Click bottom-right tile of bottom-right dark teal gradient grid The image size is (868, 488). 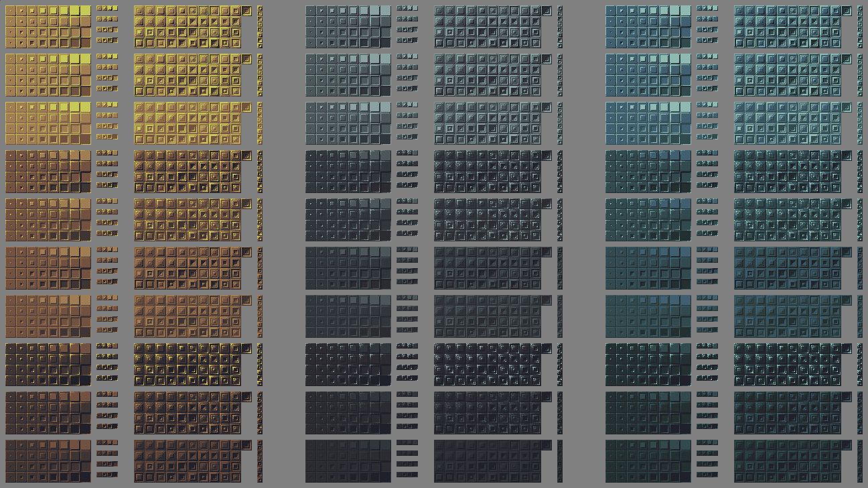(684, 477)
